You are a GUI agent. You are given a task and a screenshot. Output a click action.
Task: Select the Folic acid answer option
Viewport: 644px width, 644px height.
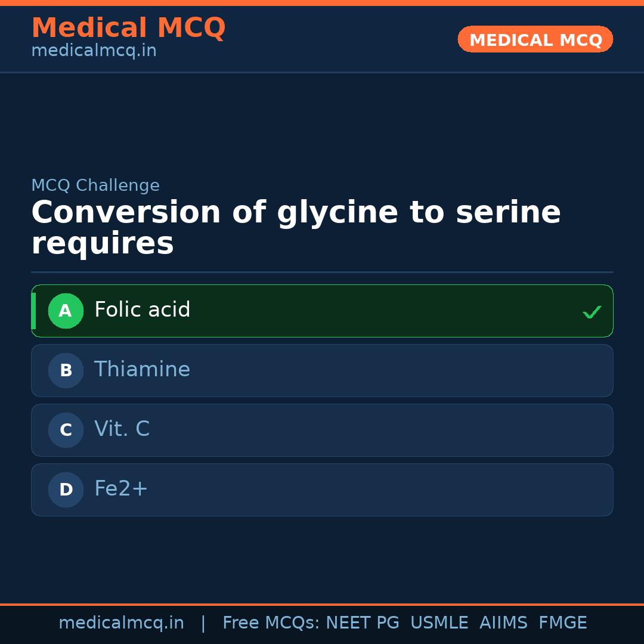click(322, 311)
